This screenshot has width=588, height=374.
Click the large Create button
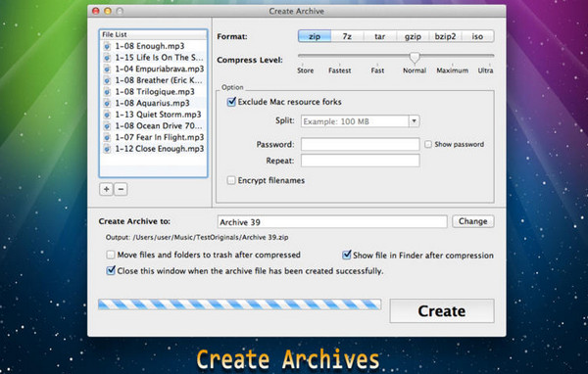[442, 311]
